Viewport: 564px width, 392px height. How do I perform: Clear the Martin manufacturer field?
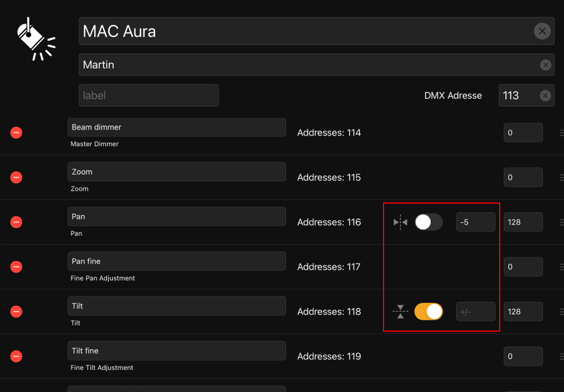click(x=545, y=65)
